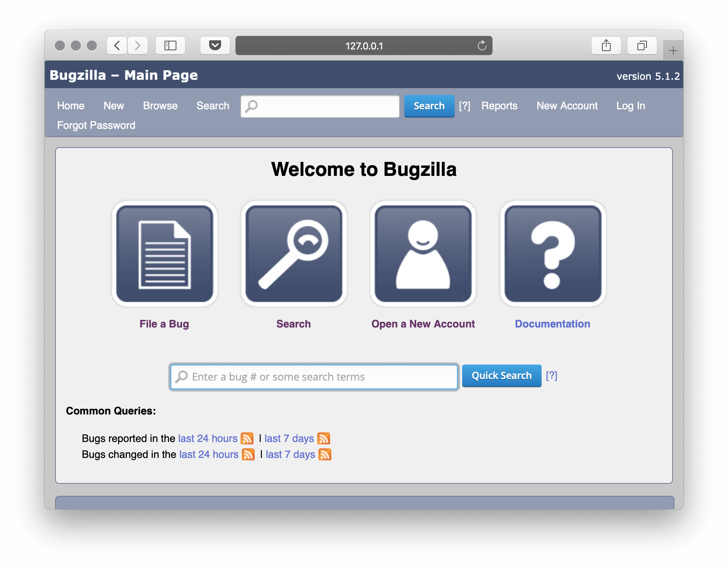Viewport: 728px width, 568px height.
Task: Open bugs reported in last 7 days link
Action: (289, 438)
